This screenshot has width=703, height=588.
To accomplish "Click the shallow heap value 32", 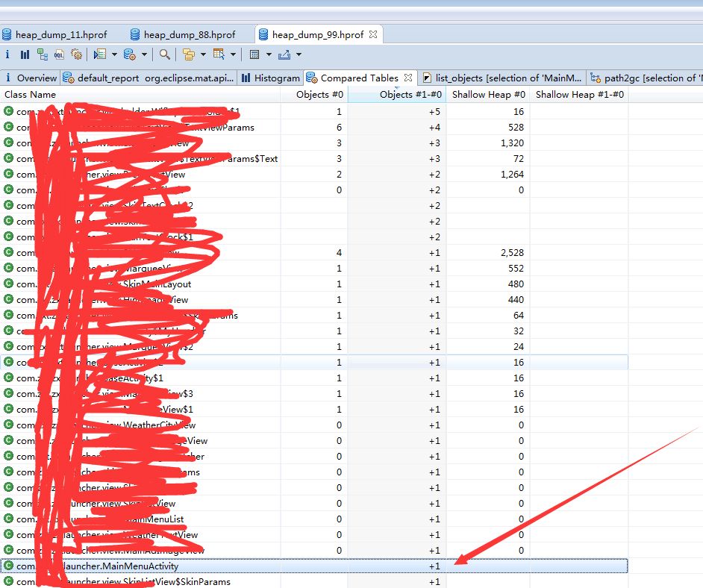I will [x=519, y=331].
